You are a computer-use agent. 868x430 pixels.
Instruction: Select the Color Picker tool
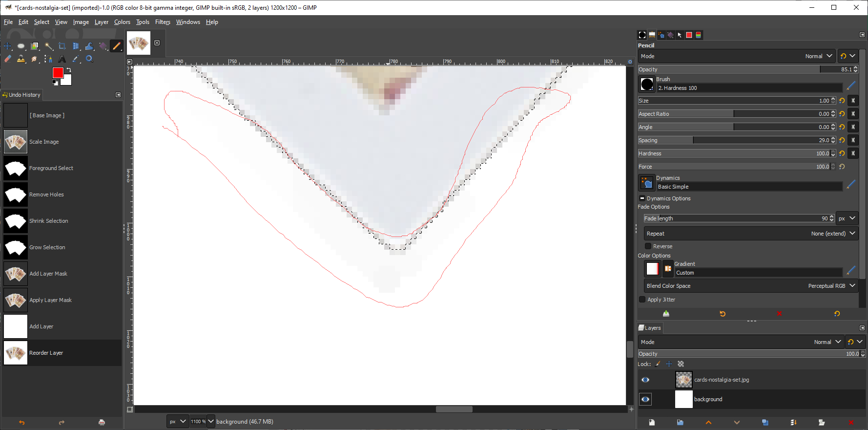click(76, 59)
